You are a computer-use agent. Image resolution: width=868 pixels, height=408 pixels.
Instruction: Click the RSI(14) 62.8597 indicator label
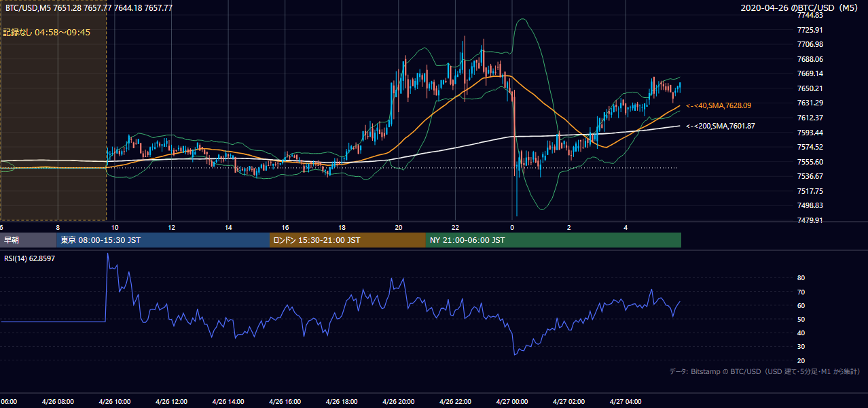tap(30, 258)
